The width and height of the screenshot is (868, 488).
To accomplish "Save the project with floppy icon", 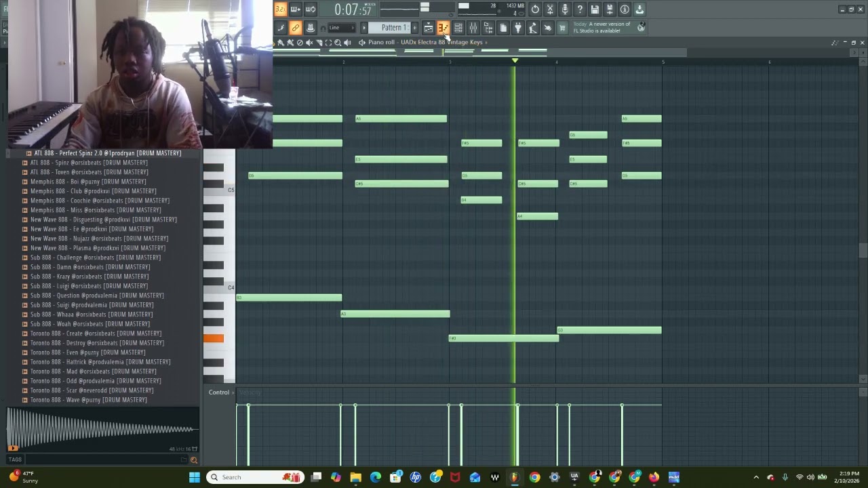I will click(x=595, y=9).
